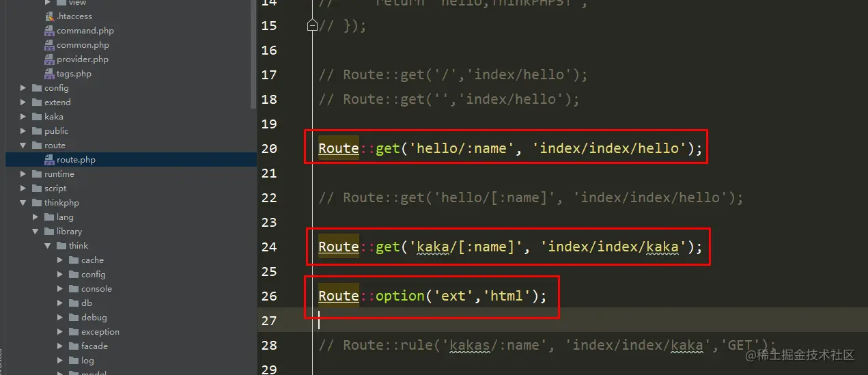Expand the runtime folder
Viewport: 868px width, 375px height.
(23, 174)
